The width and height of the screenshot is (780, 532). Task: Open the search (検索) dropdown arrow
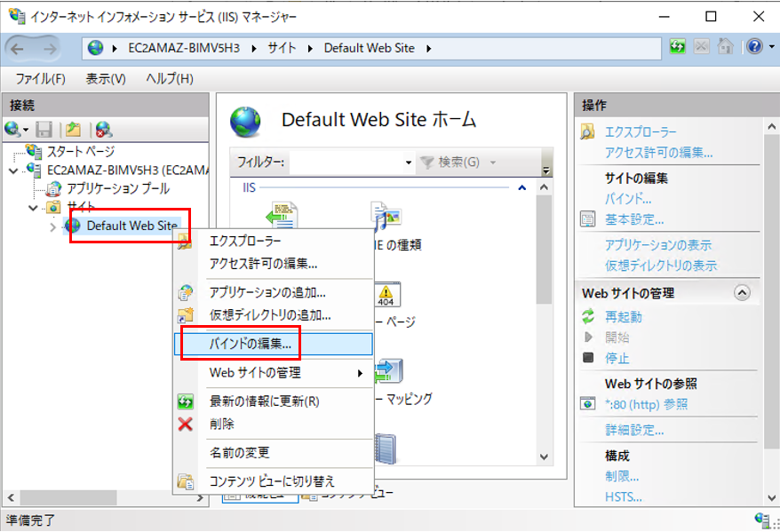click(x=493, y=163)
